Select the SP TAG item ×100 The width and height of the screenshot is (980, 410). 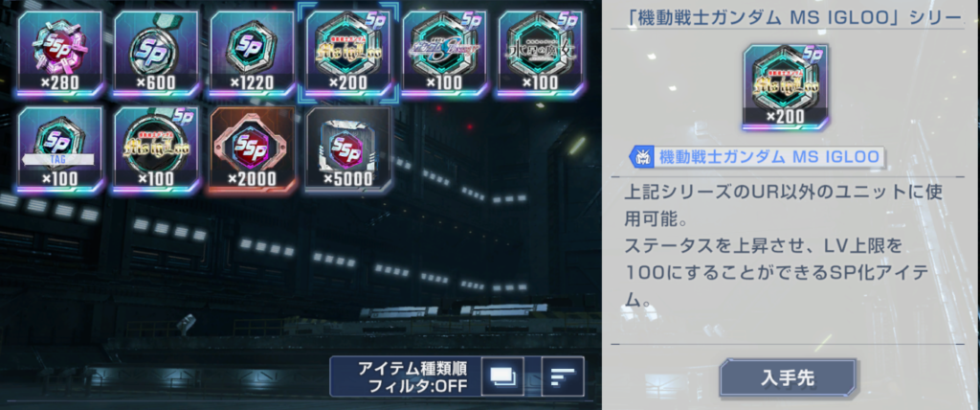click(x=60, y=149)
